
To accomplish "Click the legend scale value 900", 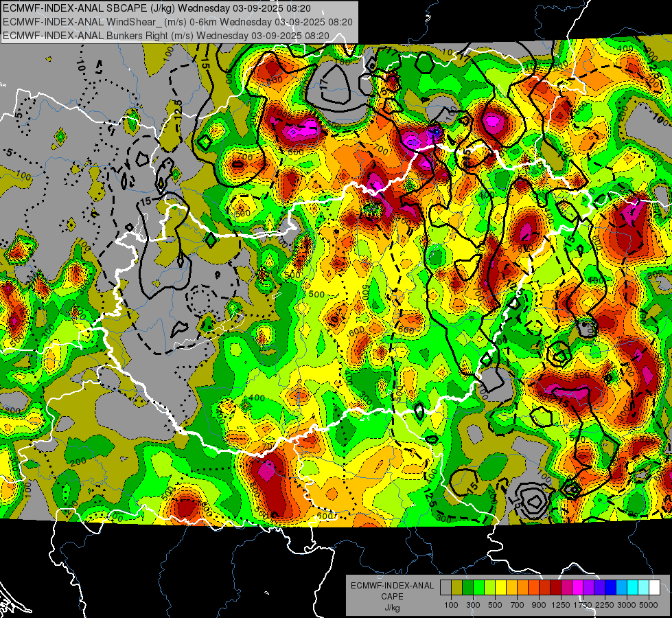I will [539, 605].
